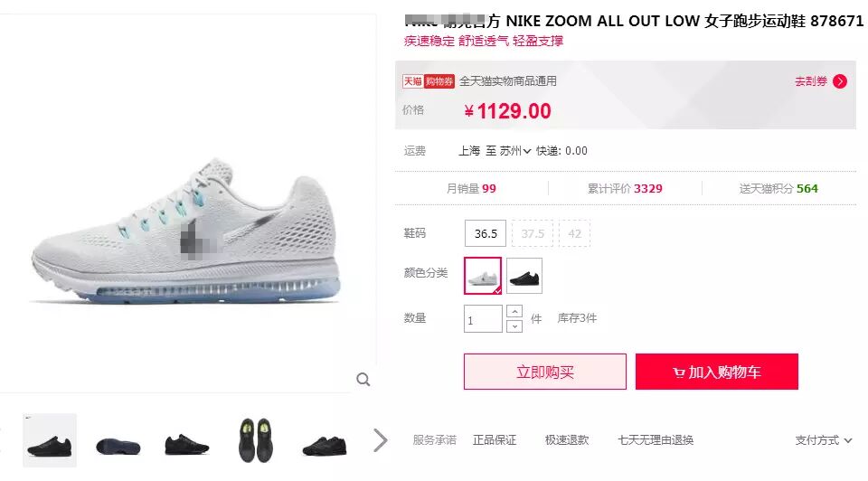Select the first black shoe side-view thumbnail
This screenshot has width=868, height=481.
click(50, 440)
